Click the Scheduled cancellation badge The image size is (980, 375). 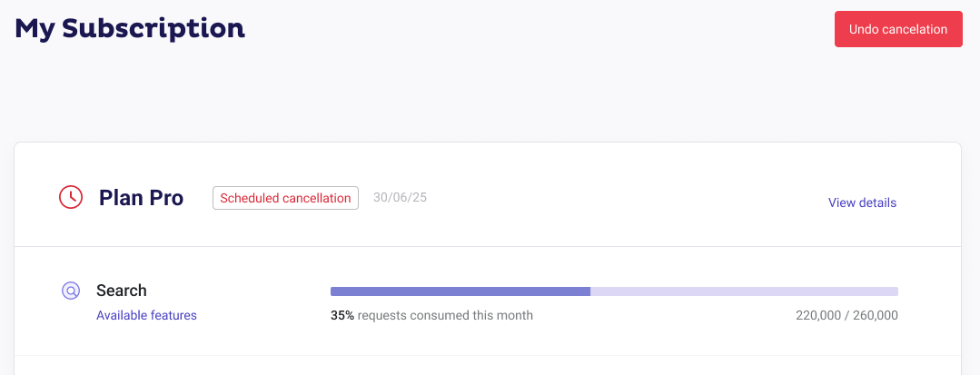pos(285,198)
